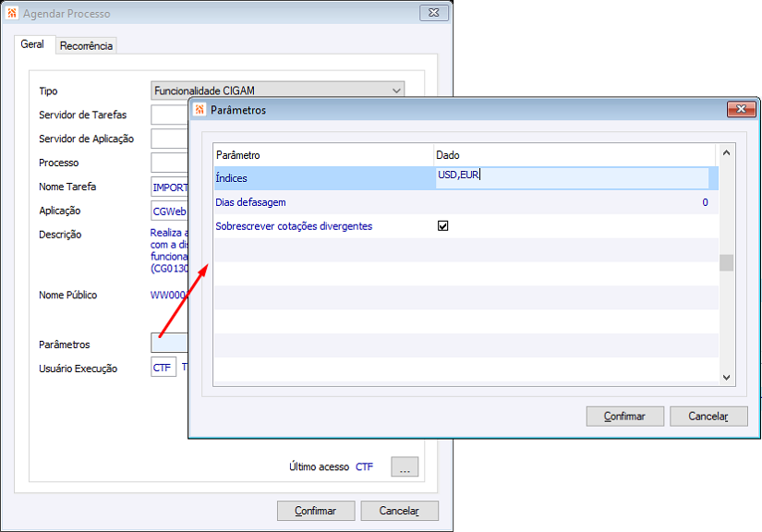Select the Geral tab
Screen dimensions: 762x532
tap(32, 44)
